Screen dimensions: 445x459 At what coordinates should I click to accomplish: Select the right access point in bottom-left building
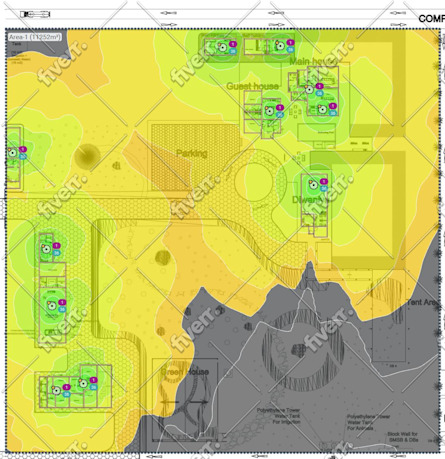[x=83, y=383]
